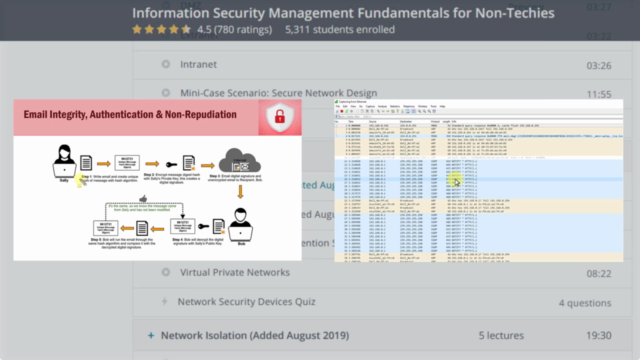Click the Wireshark capture screenshot thumbnail
Viewport: 640px width, 360px height.
[x=479, y=180]
